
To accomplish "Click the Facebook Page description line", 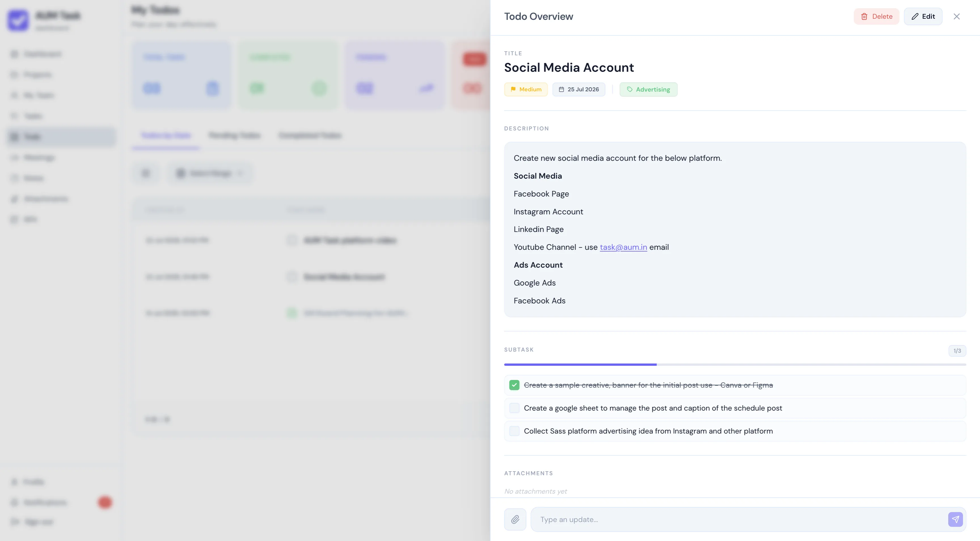I will pos(541,194).
